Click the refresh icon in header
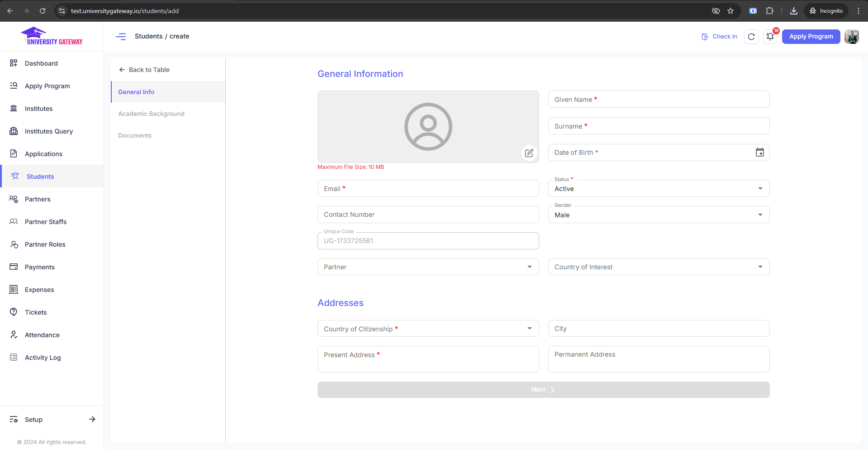This screenshot has width=868, height=449. tap(751, 37)
